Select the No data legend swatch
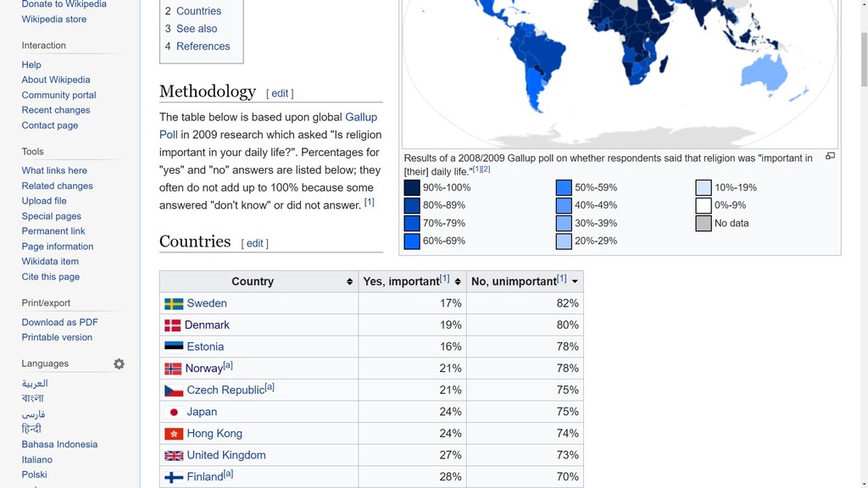The width and height of the screenshot is (868, 488). pos(704,224)
